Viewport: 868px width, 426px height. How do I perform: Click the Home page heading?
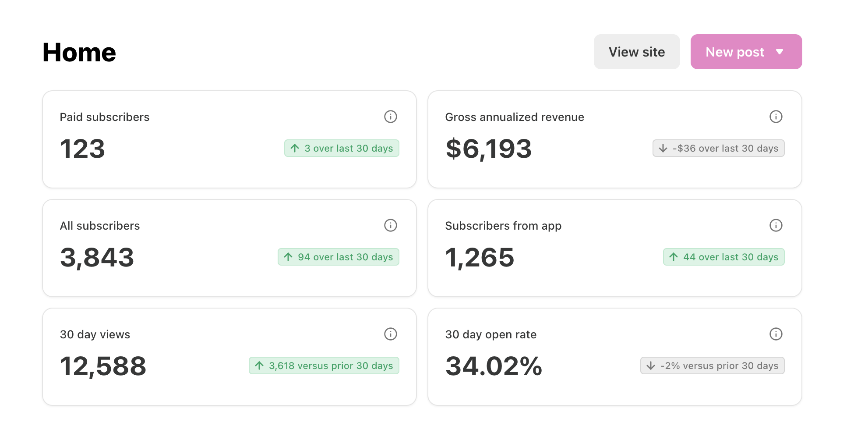tap(79, 53)
